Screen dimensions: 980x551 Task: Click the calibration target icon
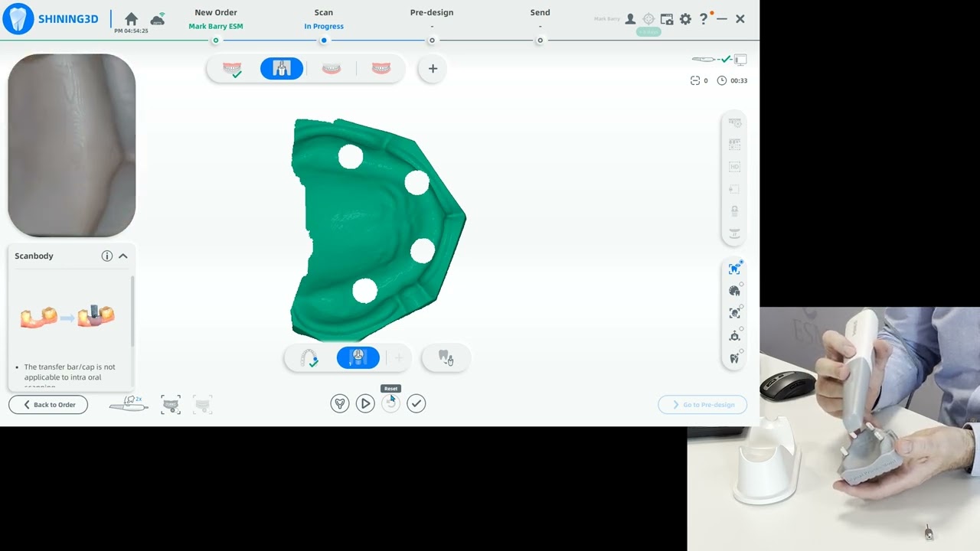click(648, 19)
